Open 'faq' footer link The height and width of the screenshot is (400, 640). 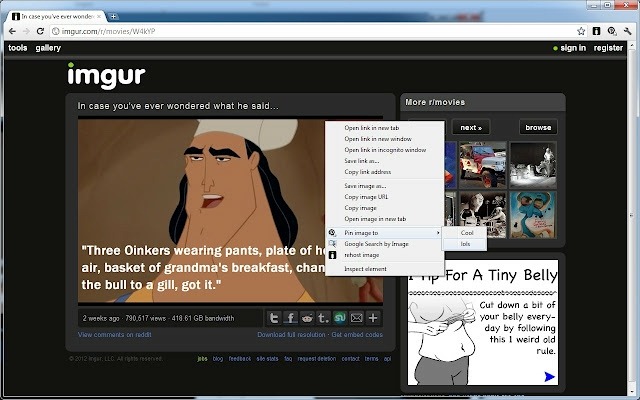click(288, 358)
